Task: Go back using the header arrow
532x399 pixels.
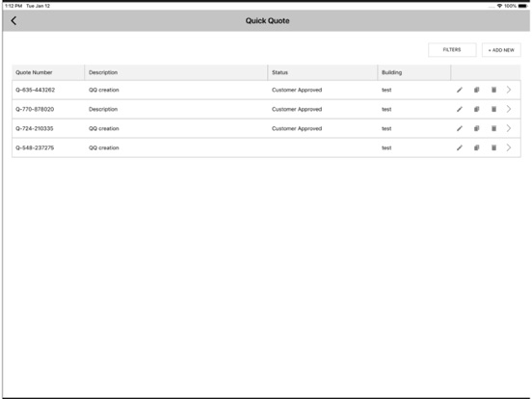Action: pyautogui.click(x=13, y=20)
